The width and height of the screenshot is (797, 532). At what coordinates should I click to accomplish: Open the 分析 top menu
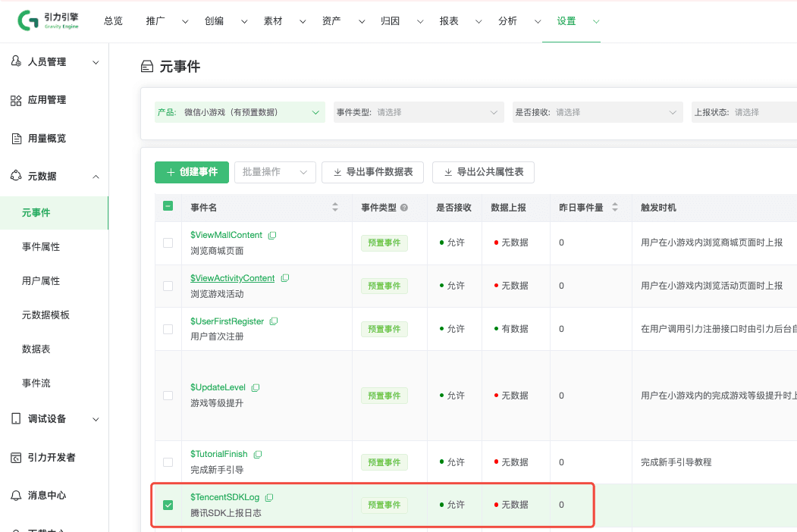coord(519,21)
